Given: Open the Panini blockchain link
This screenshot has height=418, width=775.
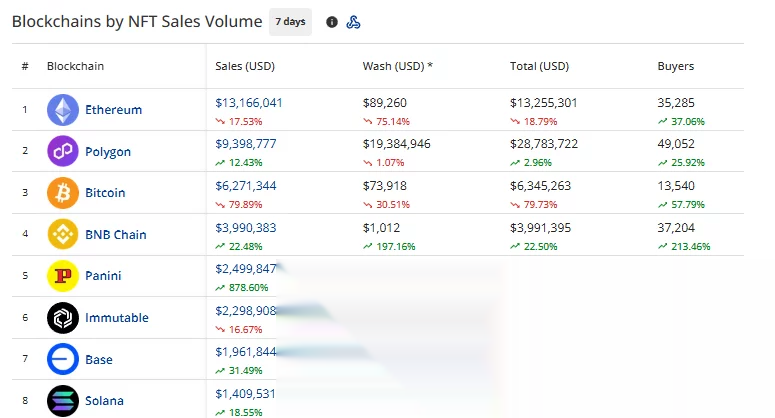Looking at the screenshot, I should pyautogui.click(x=103, y=276).
